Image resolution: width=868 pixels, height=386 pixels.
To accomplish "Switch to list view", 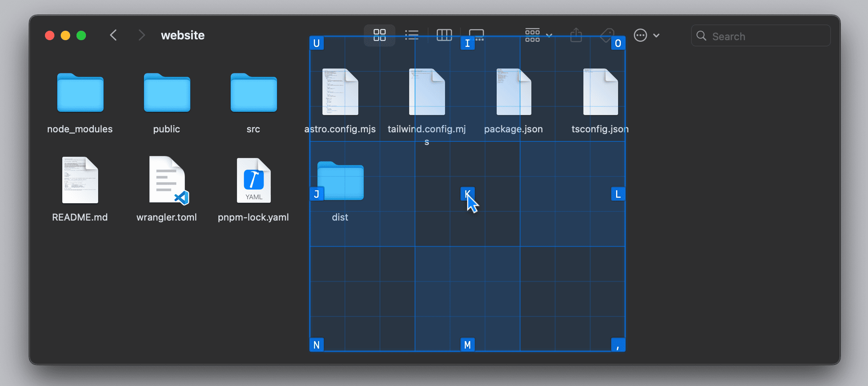I will [412, 35].
